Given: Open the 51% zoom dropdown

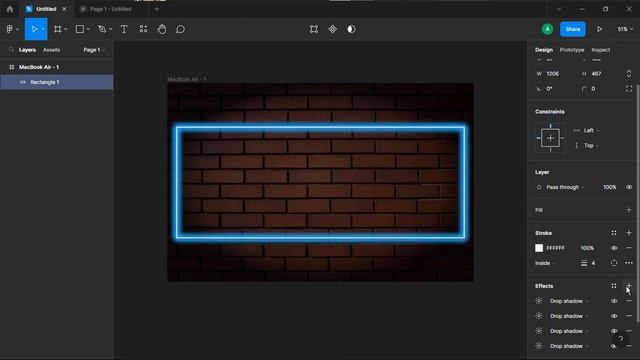Looking at the screenshot, I should click(x=625, y=29).
